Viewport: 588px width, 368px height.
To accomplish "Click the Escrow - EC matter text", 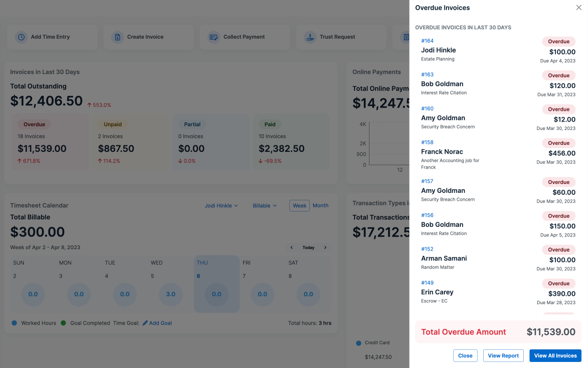I will [x=434, y=301].
